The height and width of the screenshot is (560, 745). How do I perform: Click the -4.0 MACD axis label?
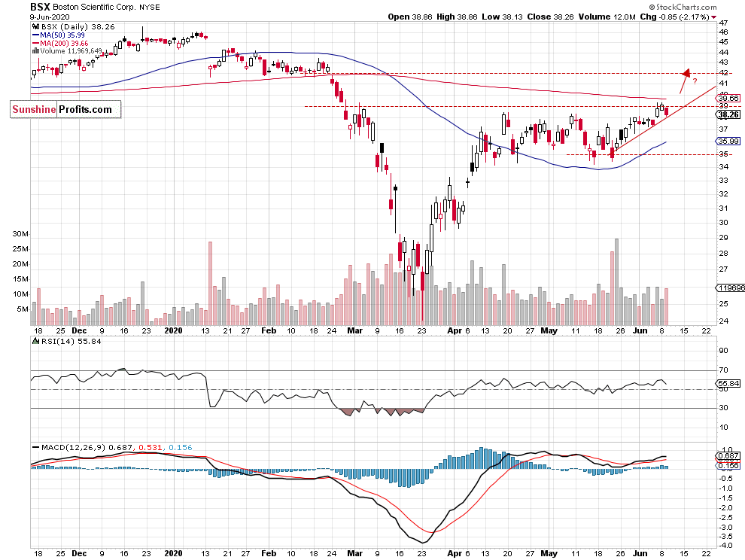725,545
